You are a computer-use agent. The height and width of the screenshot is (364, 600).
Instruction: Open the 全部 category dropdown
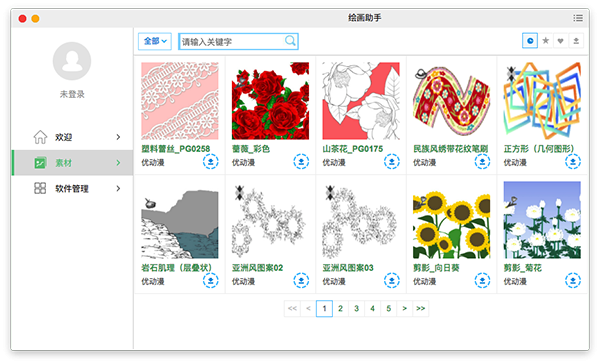pyautogui.click(x=155, y=41)
